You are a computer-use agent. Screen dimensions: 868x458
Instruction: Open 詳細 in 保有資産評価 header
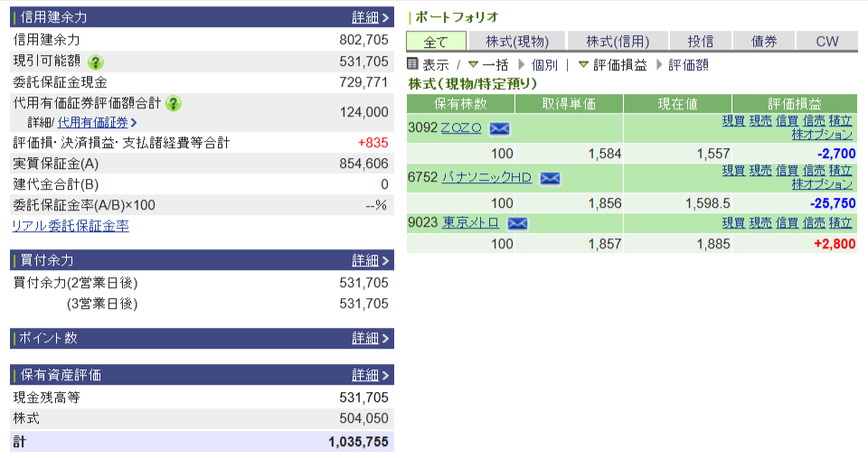click(x=371, y=375)
